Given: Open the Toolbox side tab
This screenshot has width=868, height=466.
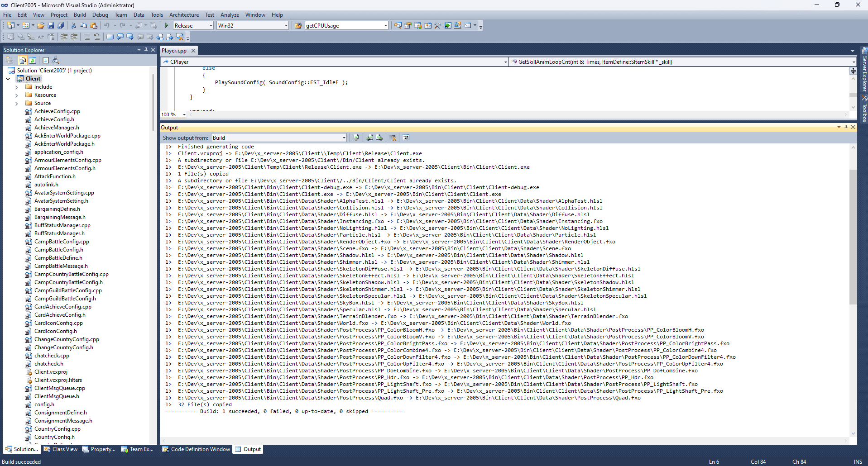Looking at the screenshot, I should [864, 109].
